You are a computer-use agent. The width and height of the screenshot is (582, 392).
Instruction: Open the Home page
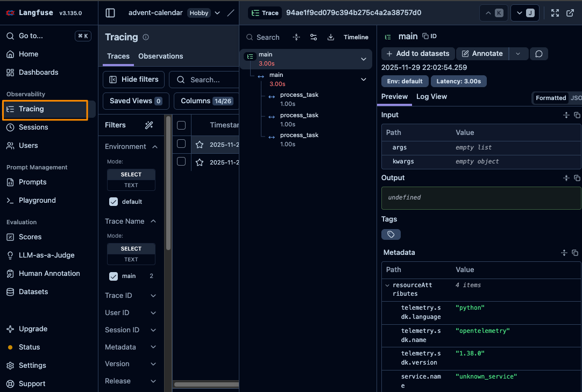click(x=28, y=54)
